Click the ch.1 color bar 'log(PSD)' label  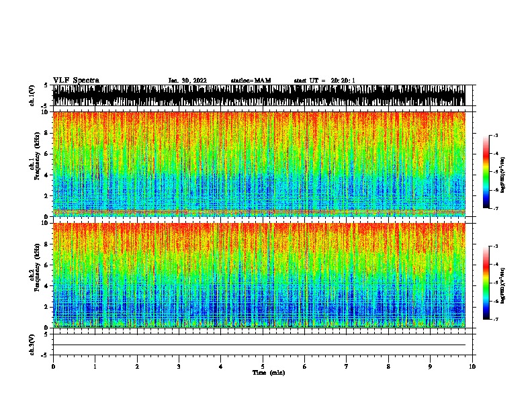tap(502, 175)
